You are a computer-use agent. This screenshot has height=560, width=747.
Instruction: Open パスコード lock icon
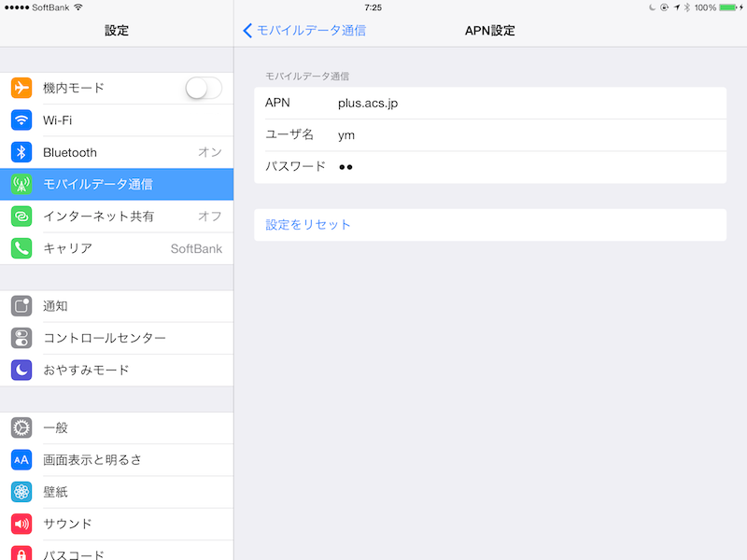(21, 553)
